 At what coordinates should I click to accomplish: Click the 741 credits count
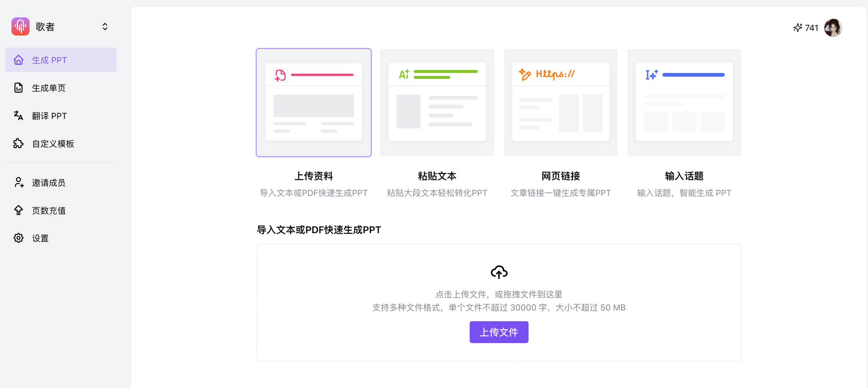point(812,28)
